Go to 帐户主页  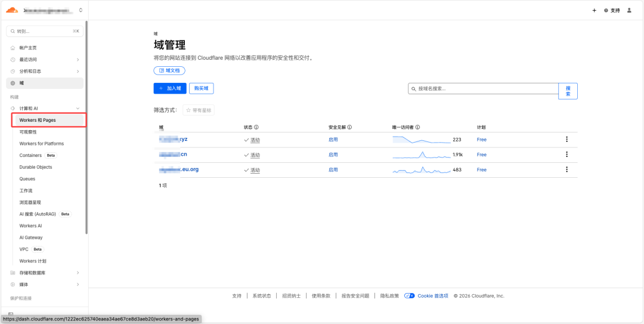pyautogui.click(x=28, y=48)
